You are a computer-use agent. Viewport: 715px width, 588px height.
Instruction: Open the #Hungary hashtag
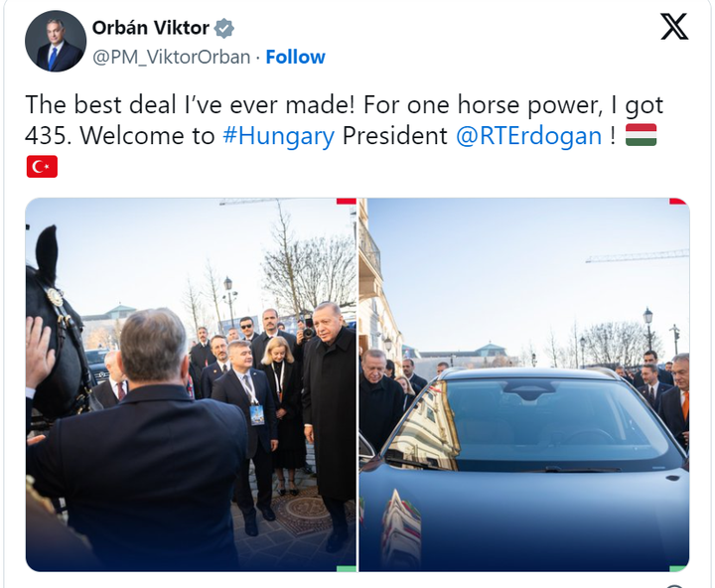[x=278, y=136]
